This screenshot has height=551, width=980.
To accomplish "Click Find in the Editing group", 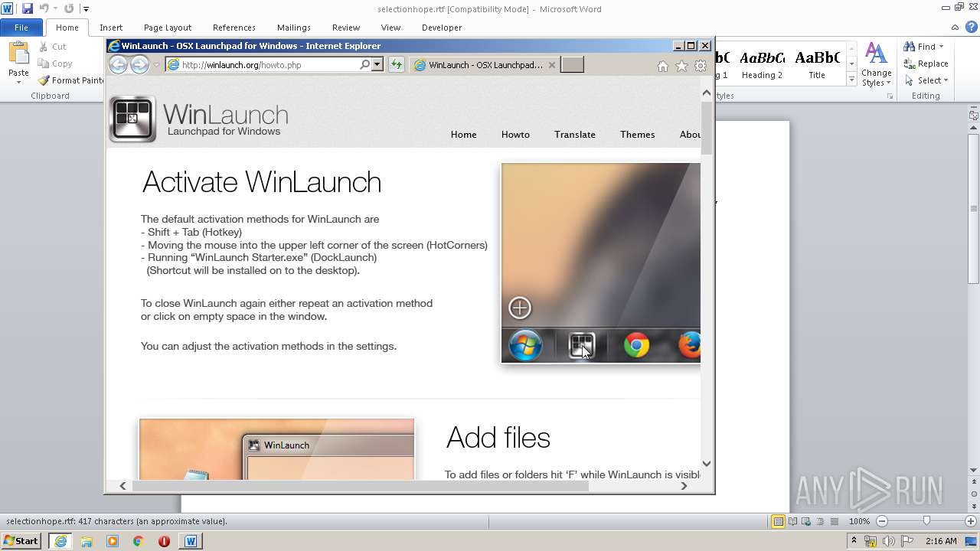I will click(923, 47).
